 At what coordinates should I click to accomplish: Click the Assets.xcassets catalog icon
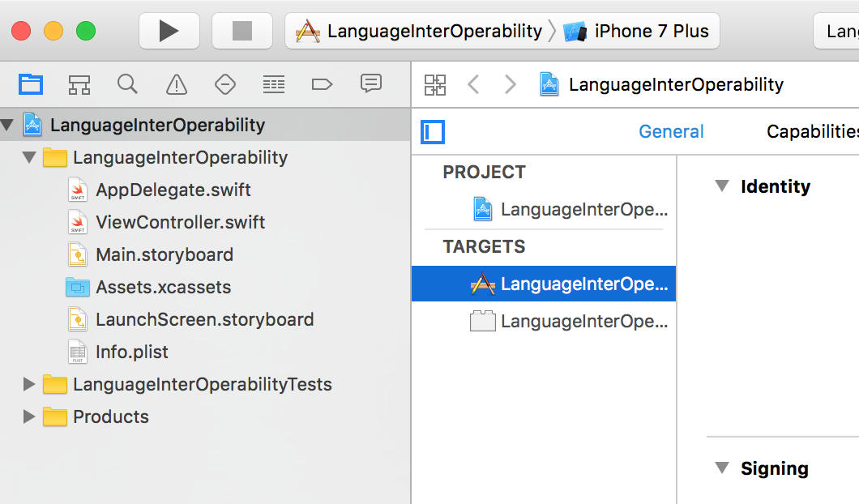click(x=78, y=287)
